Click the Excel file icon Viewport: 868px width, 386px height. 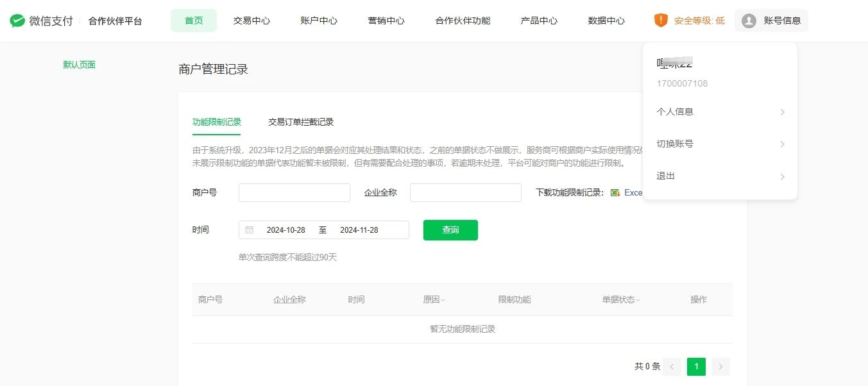(x=615, y=192)
